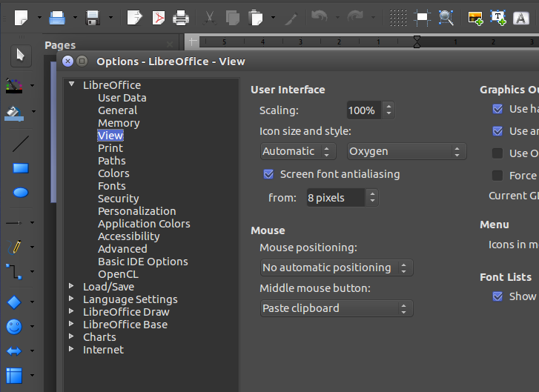Image resolution: width=539 pixels, height=392 pixels.
Task: Select the blue Rectangle tool
Action: [x=21, y=168]
